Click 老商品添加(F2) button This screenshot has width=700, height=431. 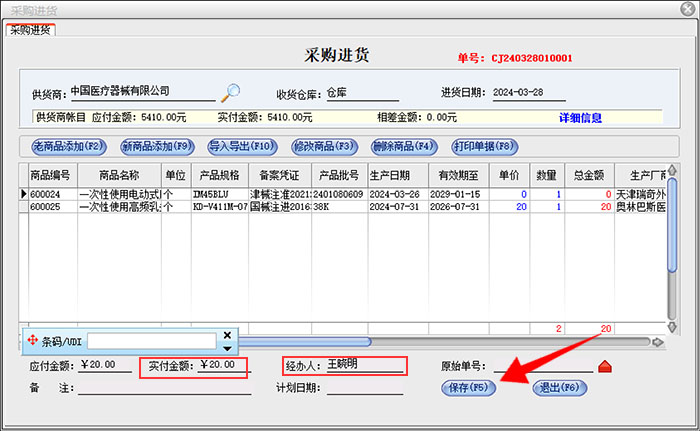point(69,146)
